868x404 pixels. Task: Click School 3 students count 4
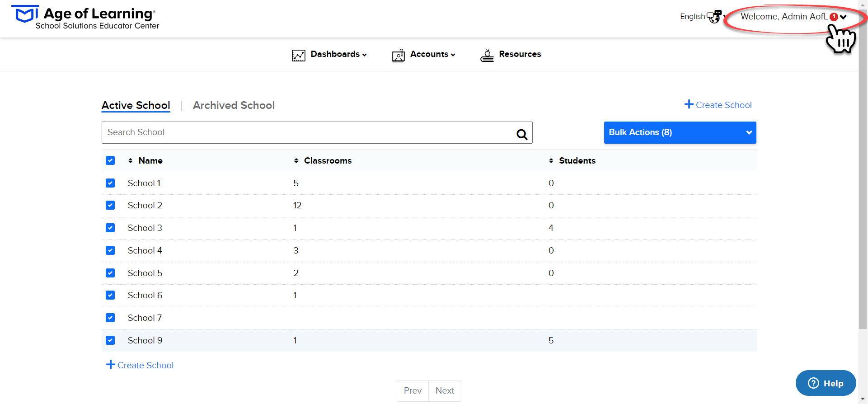tap(551, 228)
